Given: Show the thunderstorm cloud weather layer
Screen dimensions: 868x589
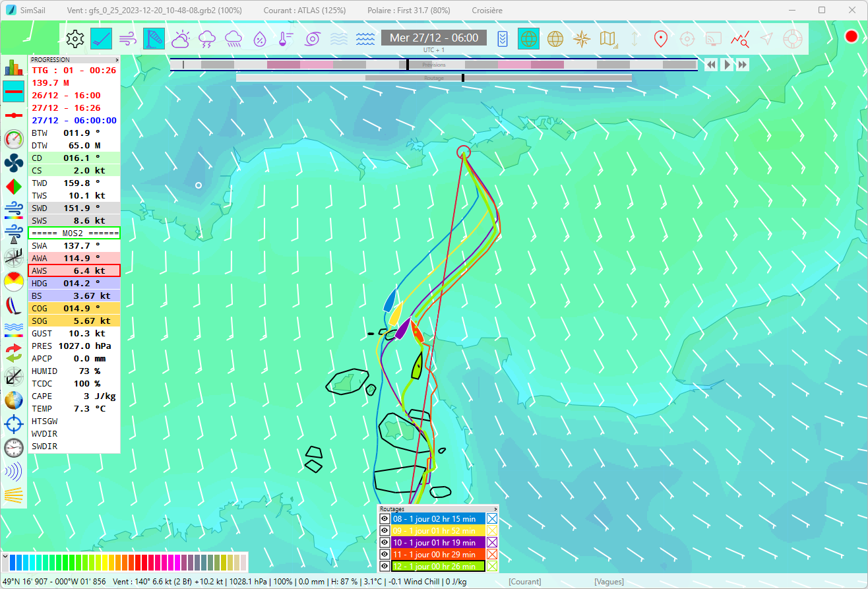Looking at the screenshot, I should tap(206, 39).
